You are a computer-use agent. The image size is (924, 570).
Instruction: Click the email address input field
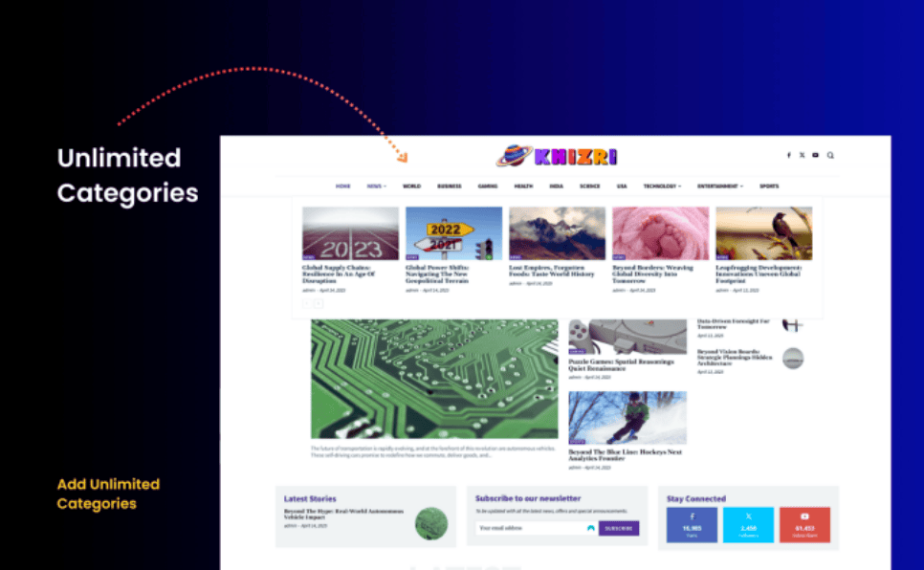534,528
